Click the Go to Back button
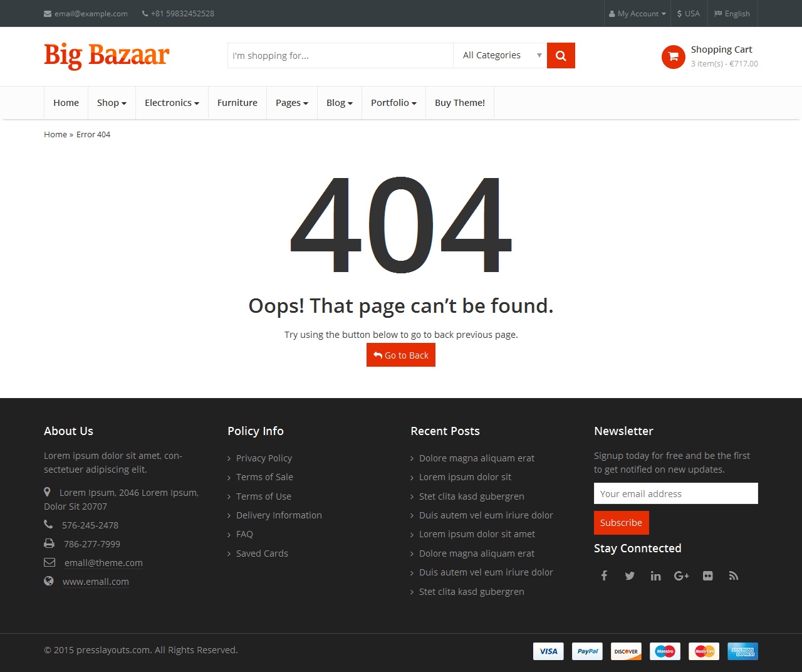Image resolution: width=802 pixels, height=672 pixels. pyautogui.click(x=400, y=355)
